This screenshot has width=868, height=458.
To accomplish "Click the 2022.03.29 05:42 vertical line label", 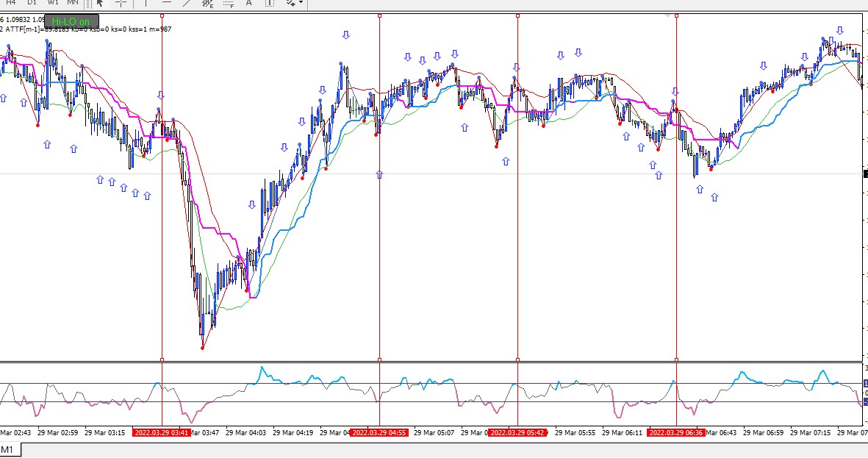I will [x=517, y=432].
